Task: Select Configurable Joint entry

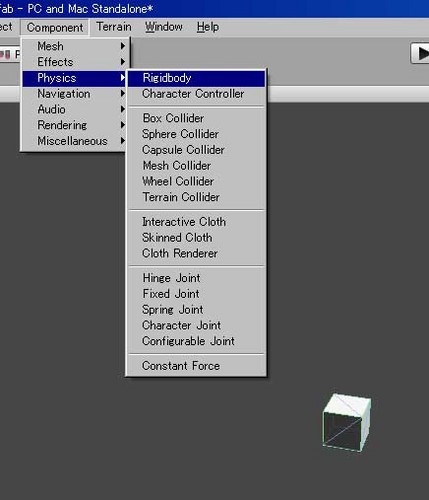Action: tap(196, 341)
